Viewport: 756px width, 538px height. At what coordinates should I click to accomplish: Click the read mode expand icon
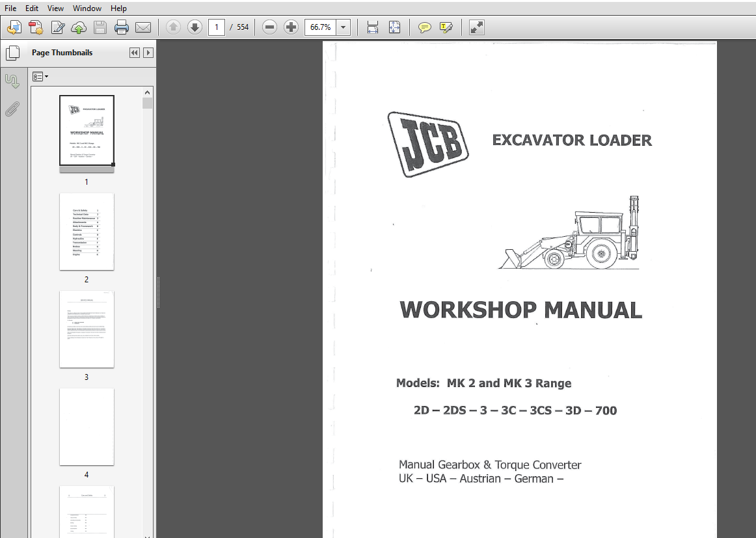tap(476, 27)
